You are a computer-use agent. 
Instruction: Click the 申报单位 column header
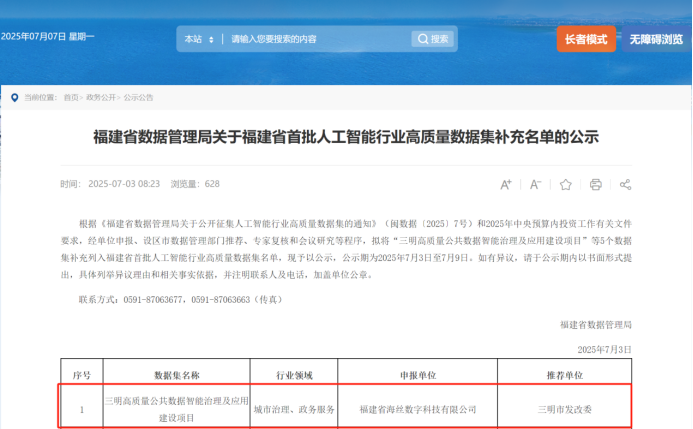[417, 375]
